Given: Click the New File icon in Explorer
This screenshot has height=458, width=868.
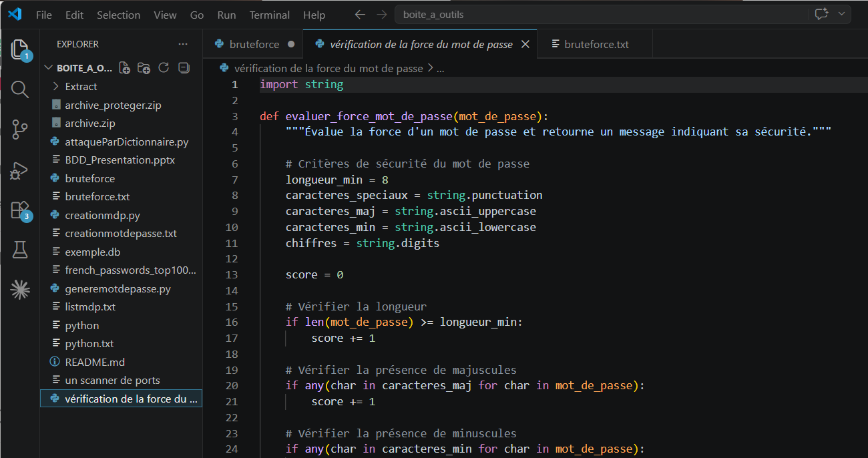Looking at the screenshot, I should tap(125, 68).
